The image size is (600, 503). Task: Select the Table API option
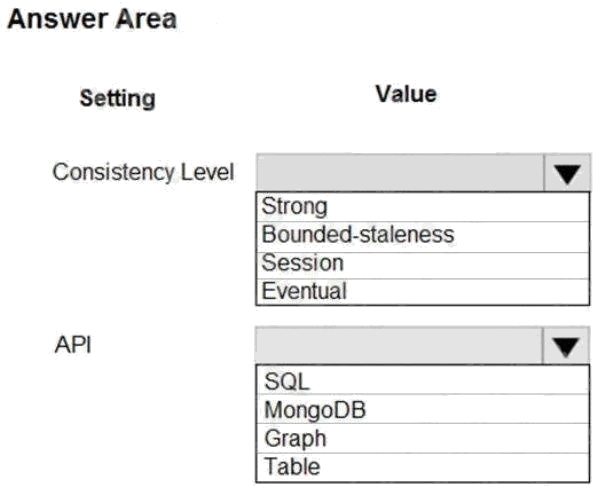point(292,465)
